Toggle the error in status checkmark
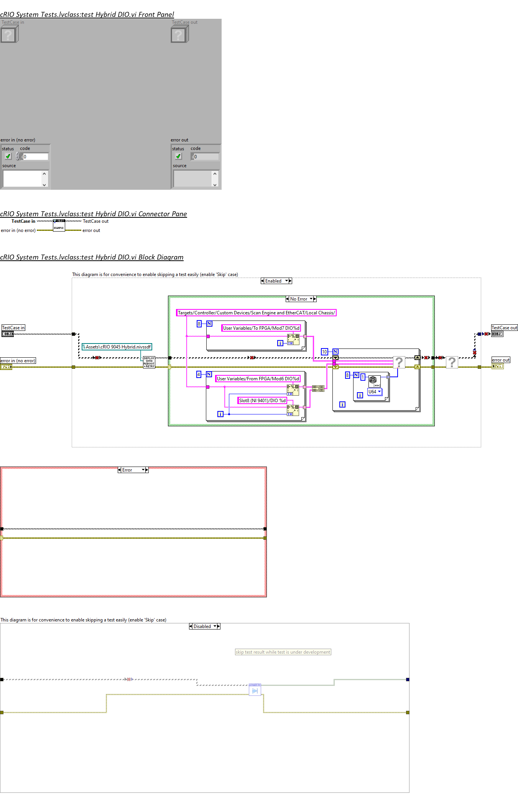 tap(8, 156)
